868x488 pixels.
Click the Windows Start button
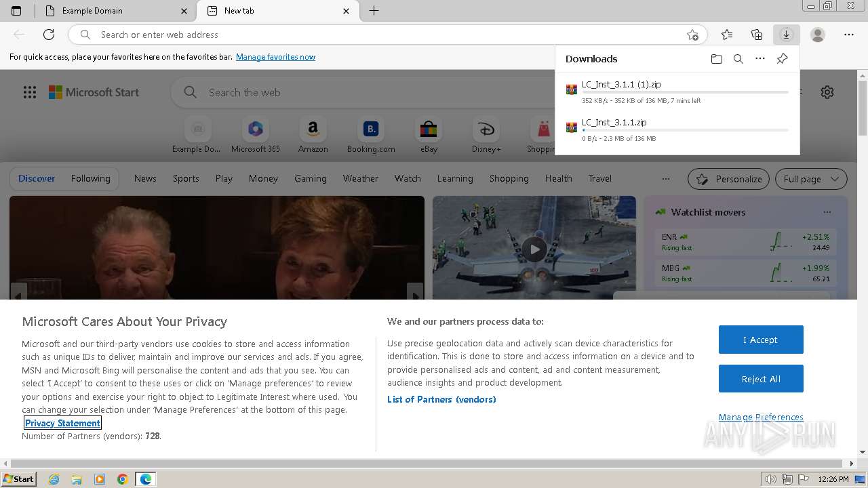[19, 479]
